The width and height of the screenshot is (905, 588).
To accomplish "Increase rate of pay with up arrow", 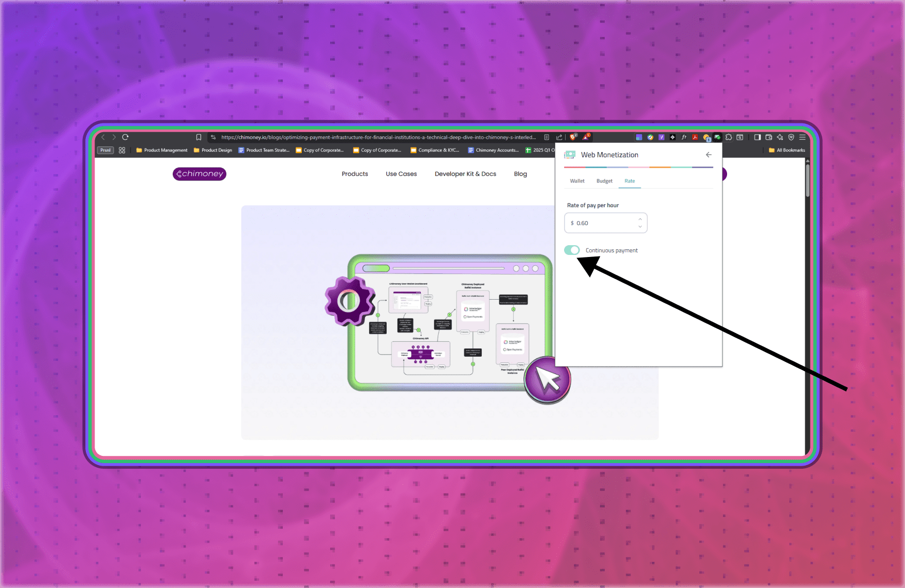I will [640, 219].
